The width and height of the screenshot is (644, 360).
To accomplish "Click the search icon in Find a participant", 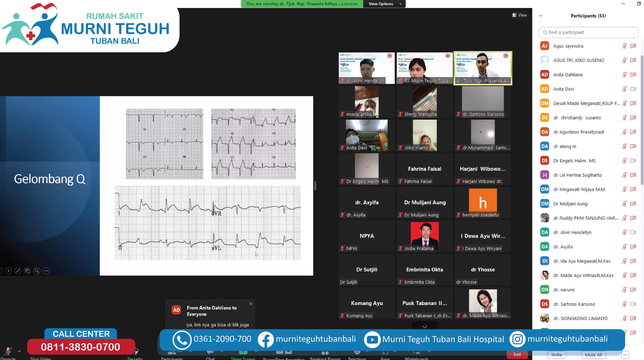I will coord(545,32).
